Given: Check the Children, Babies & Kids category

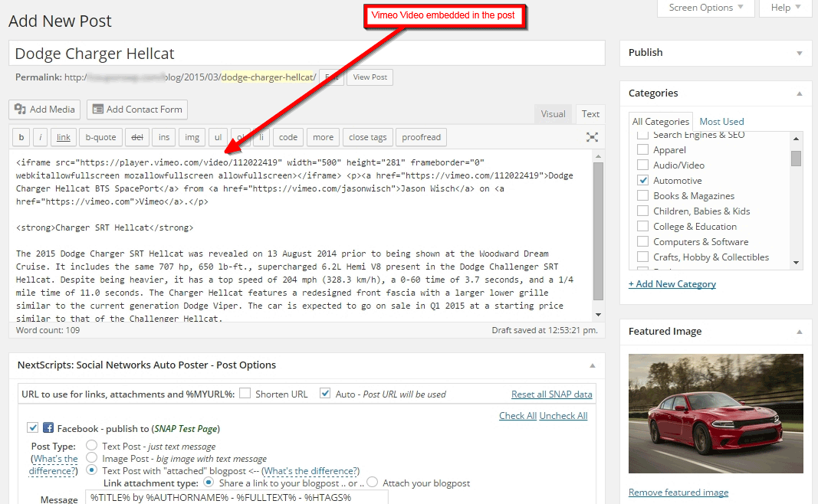Looking at the screenshot, I should point(643,211).
